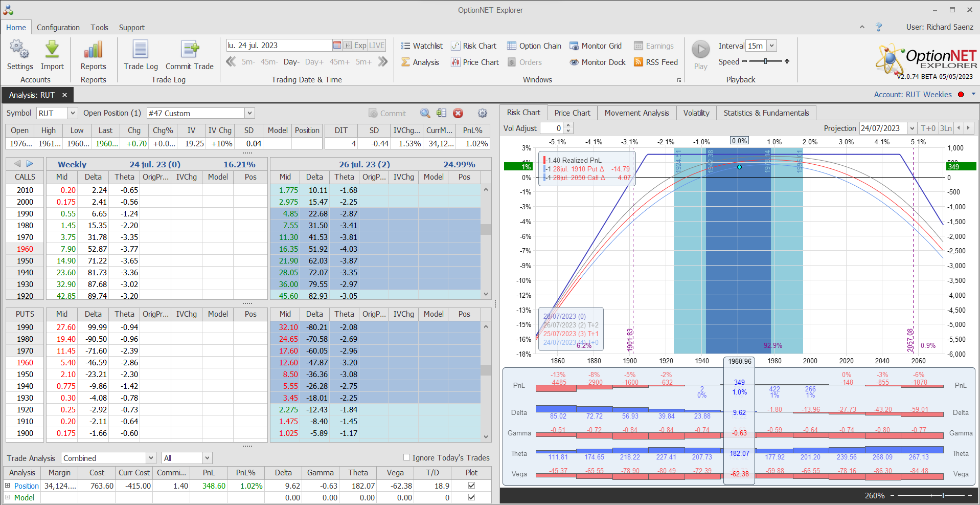This screenshot has height=505, width=980.
Task: Open the Option Chain window
Action: click(534, 46)
